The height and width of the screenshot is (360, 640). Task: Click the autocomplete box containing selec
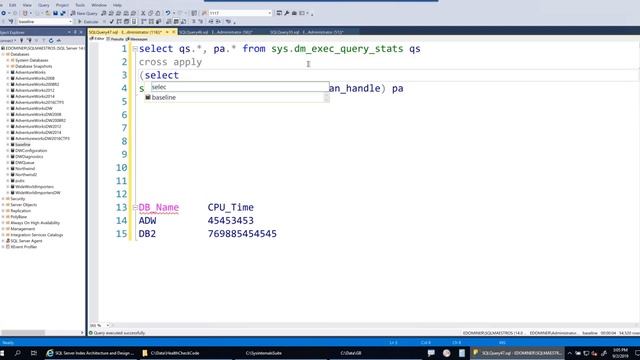tap(240, 87)
